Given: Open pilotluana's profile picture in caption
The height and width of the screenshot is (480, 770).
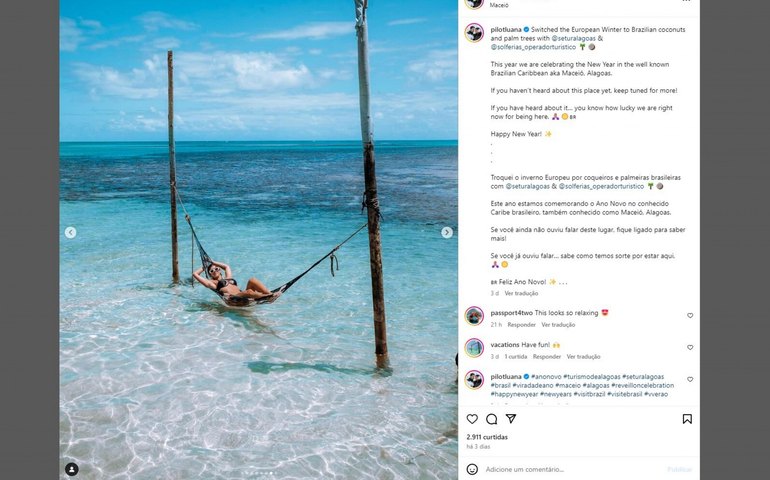Looking at the screenshot, I should click(474, 32).
